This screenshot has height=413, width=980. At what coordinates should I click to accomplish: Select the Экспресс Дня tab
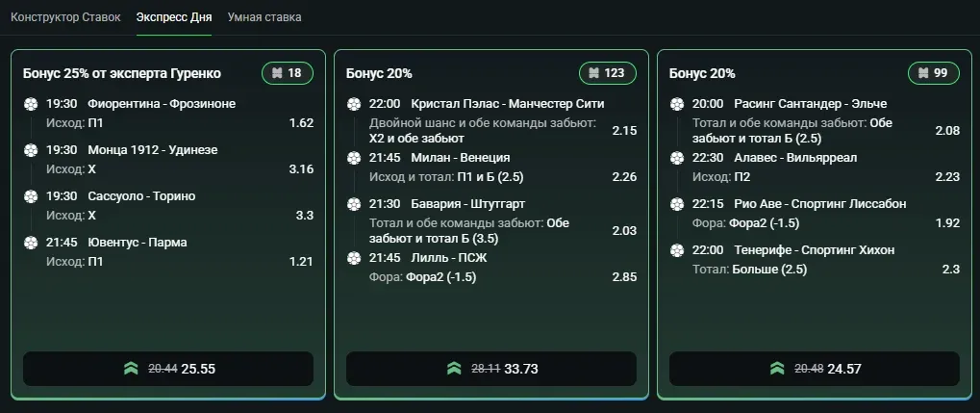point(174,17)
